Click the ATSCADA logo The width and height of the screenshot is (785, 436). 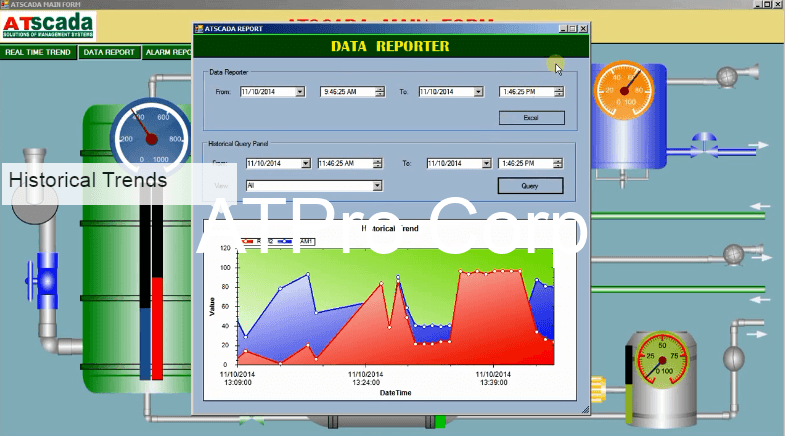coord(48,26)
